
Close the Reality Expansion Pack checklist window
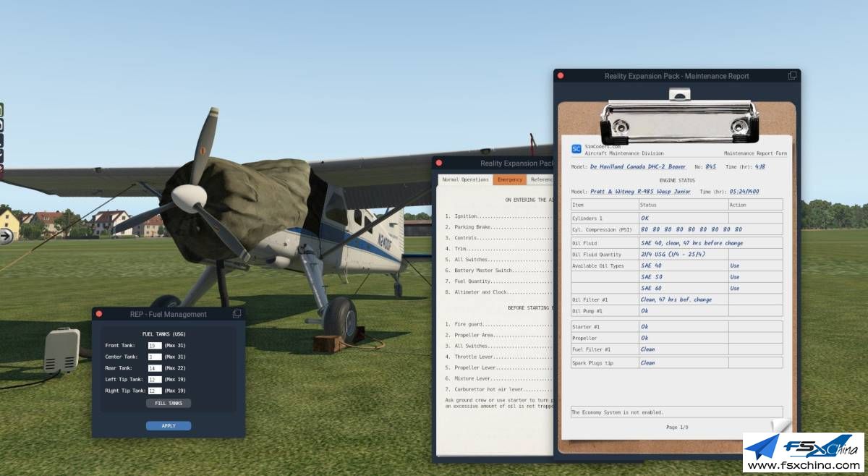[x=439, y=163]
